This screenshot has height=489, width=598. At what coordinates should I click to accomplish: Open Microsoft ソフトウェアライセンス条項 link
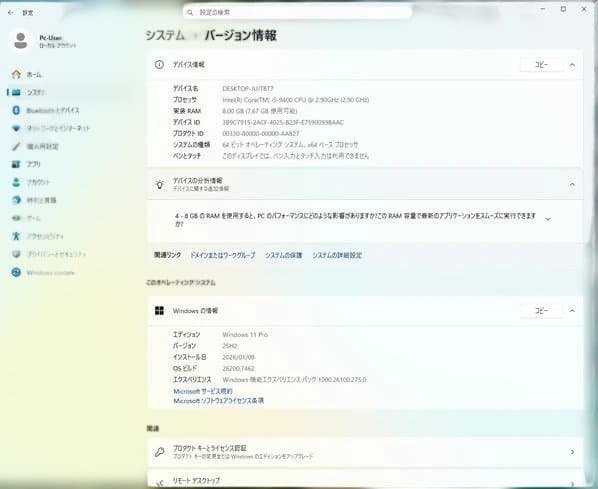(219, 401)
